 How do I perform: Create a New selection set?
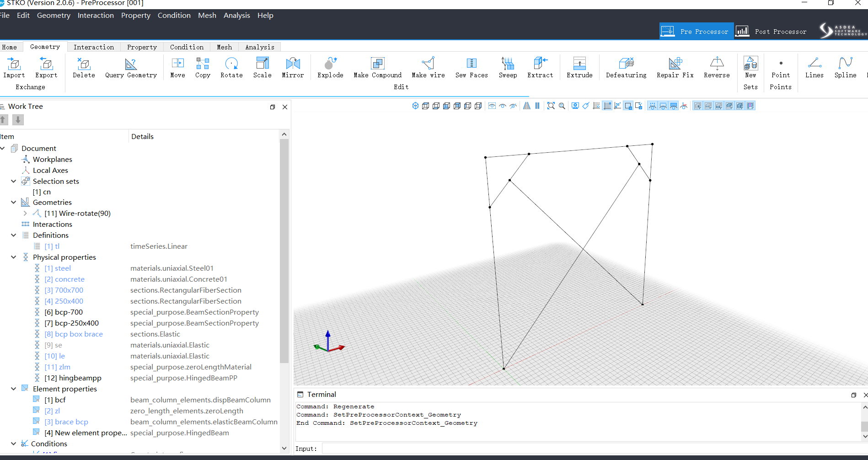point(750,67)
